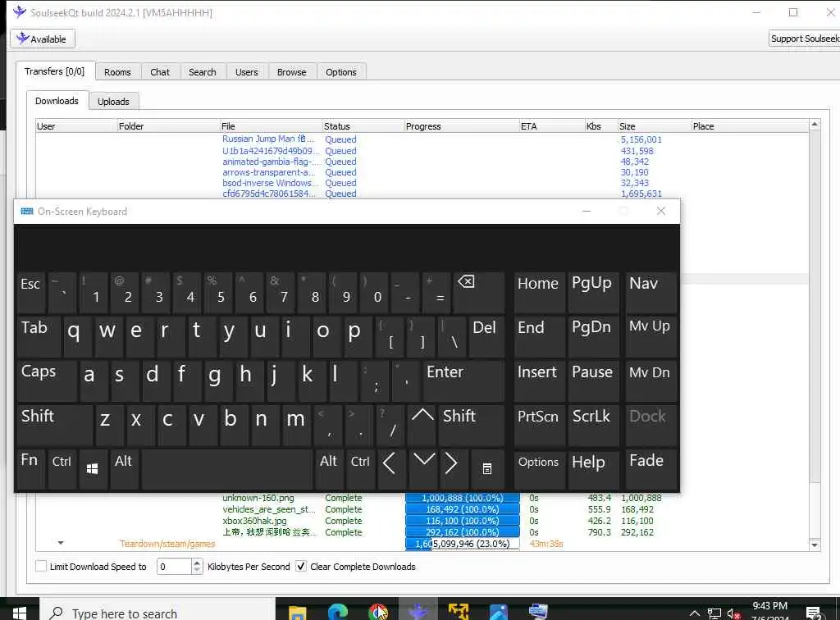
Task: Switch to the Chat tab
Action: [160, 71]
